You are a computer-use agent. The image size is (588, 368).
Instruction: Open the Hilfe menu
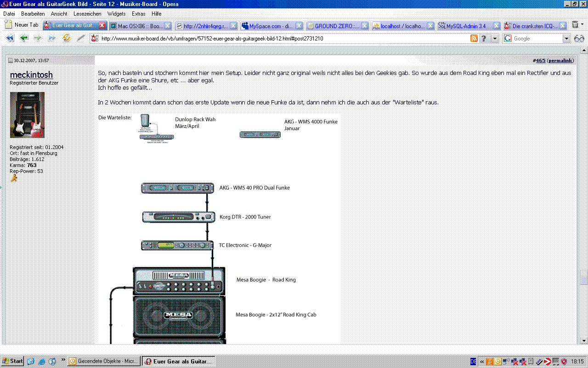point(156,14)
